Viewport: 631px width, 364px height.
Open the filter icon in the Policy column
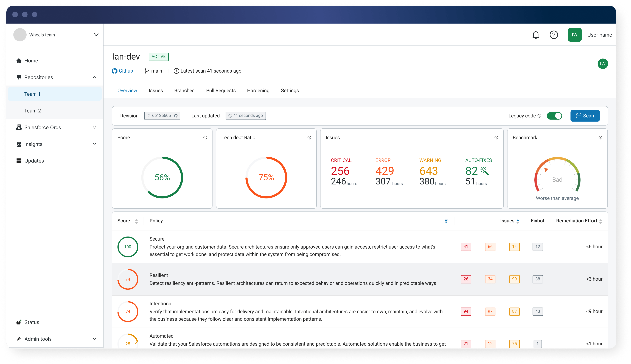446,221
